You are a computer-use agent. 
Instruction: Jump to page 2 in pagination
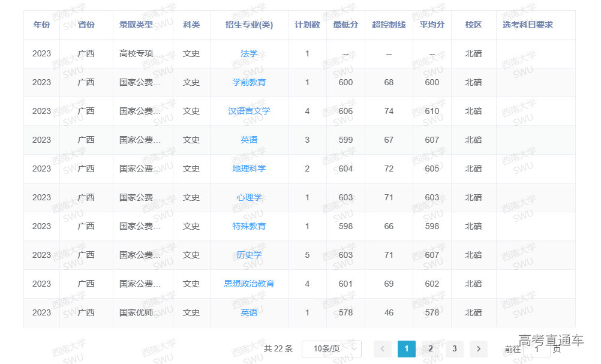tap(430, 348)
